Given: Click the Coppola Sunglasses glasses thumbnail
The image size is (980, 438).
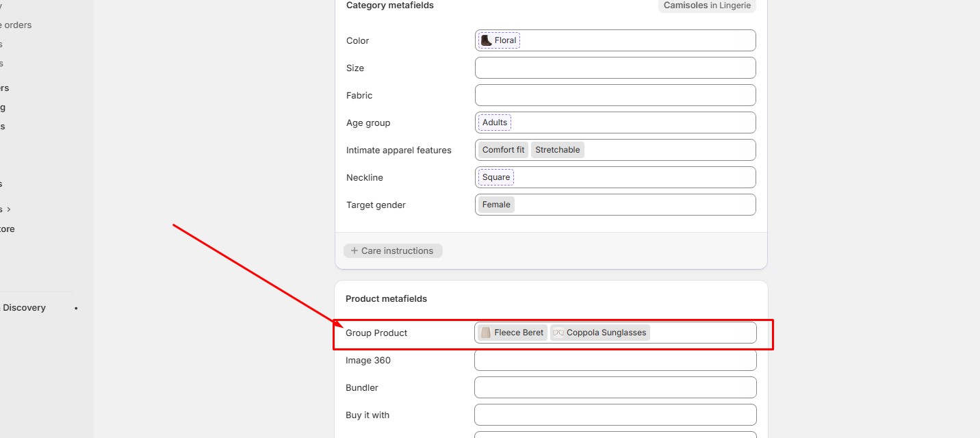Looking at the screenshot, I should tap(558, 333).
